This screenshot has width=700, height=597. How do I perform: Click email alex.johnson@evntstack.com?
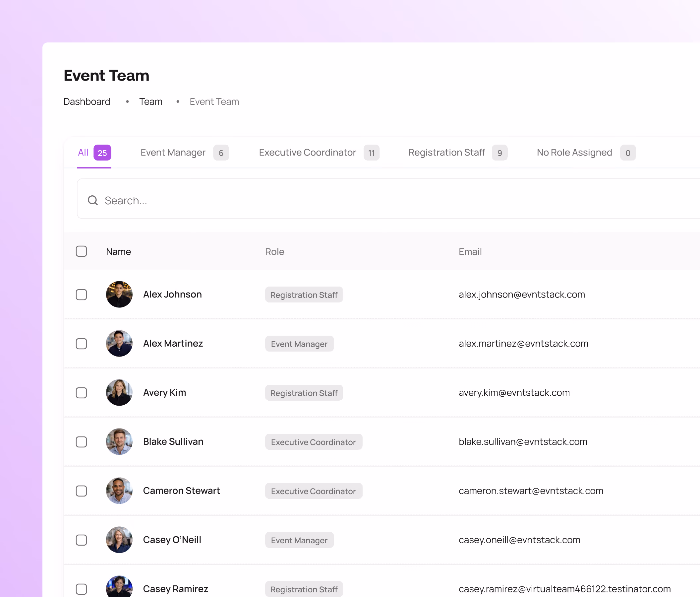[x=522, y=295]
